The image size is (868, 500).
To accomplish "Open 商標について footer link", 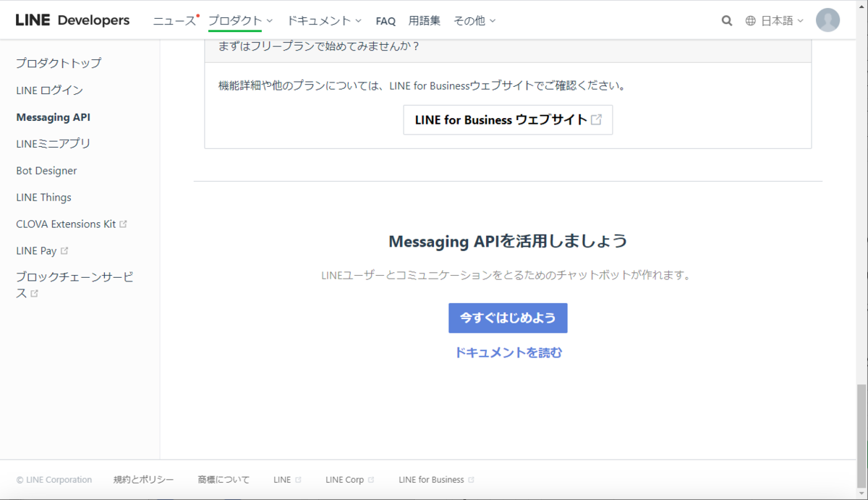I will pos(224,480).
